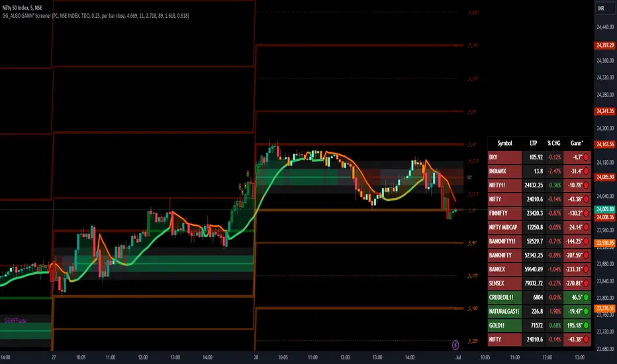This screenshot has height=364, width=617.
Task: Click the 24,397.29 red price label
Action: tap(605, 45)
